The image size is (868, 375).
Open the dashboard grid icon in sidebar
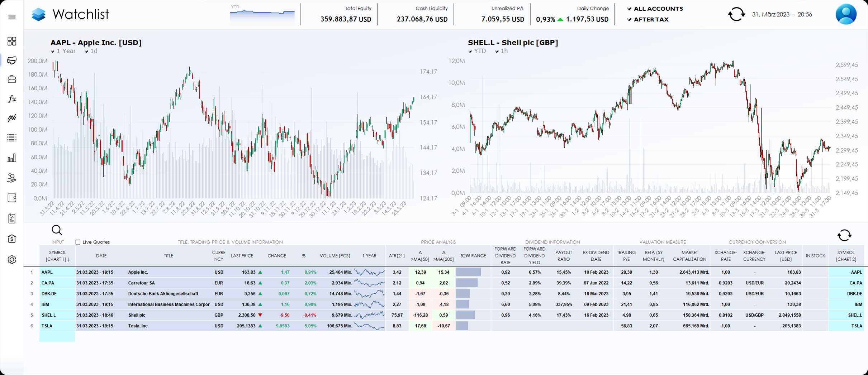[x=12, y=41]
